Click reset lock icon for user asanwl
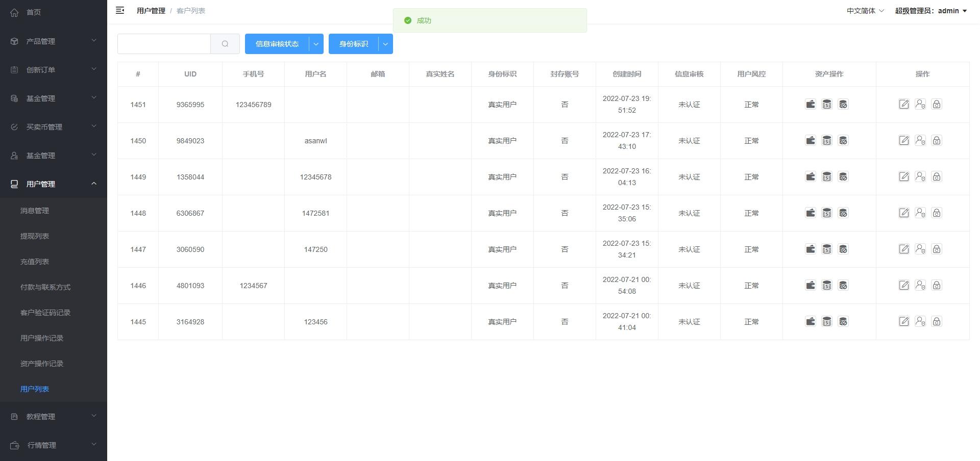This screenshot has height=461, width=980. click(x=937, y=140)
